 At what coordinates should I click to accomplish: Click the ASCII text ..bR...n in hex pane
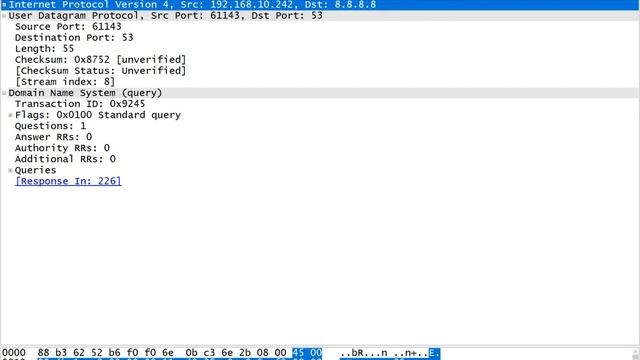click(x=364, y=353)
